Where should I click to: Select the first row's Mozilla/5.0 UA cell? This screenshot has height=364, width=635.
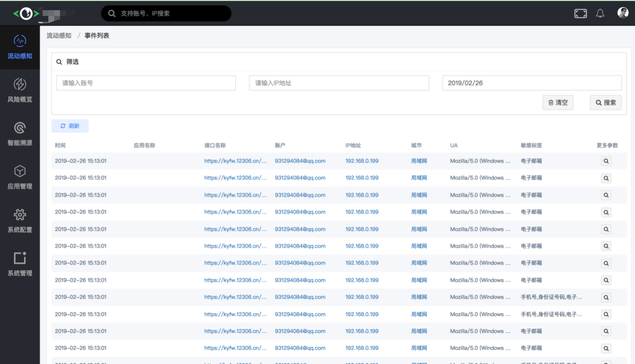click(480, 161)
